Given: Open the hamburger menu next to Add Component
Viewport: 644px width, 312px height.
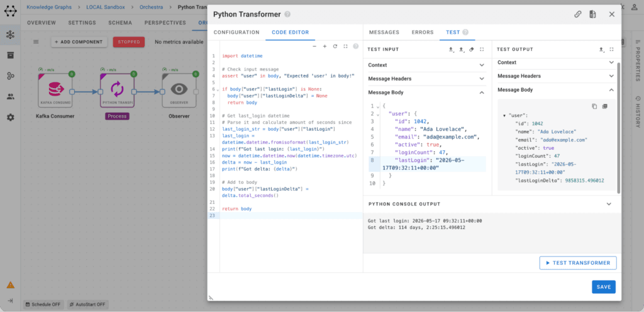Looking at the screenshot, I should pos(36,42).
